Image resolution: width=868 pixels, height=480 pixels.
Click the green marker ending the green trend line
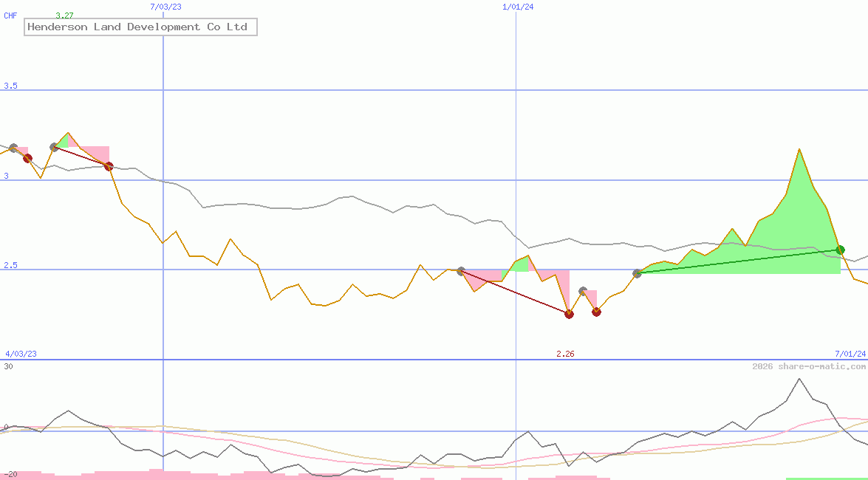tap(840, 250)
